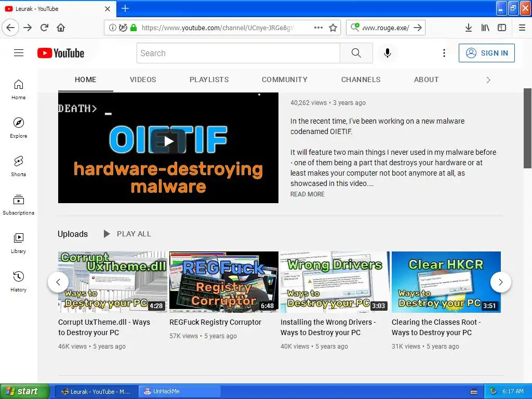Open Shorts in YouTube sidebar

[x=19, y=166]
